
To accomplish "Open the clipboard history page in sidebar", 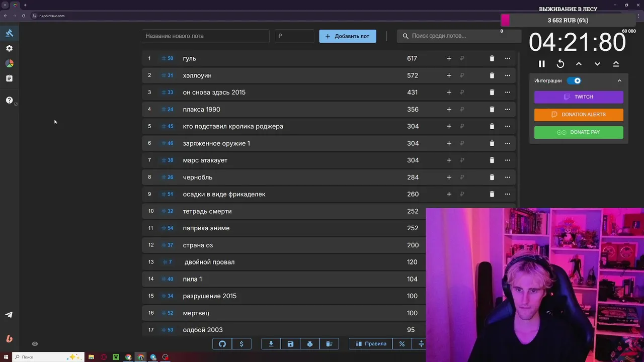I will coord(9,78).
